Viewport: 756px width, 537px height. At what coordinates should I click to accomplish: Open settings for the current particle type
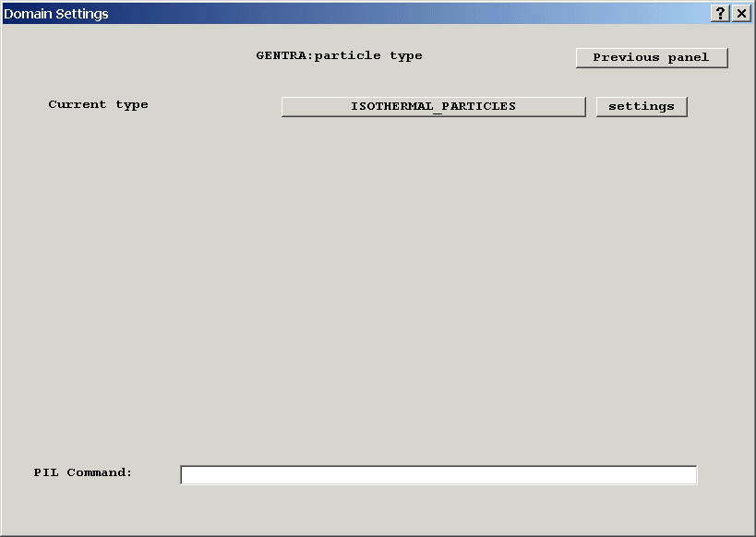pyautogui.click(x=642, y=106)
